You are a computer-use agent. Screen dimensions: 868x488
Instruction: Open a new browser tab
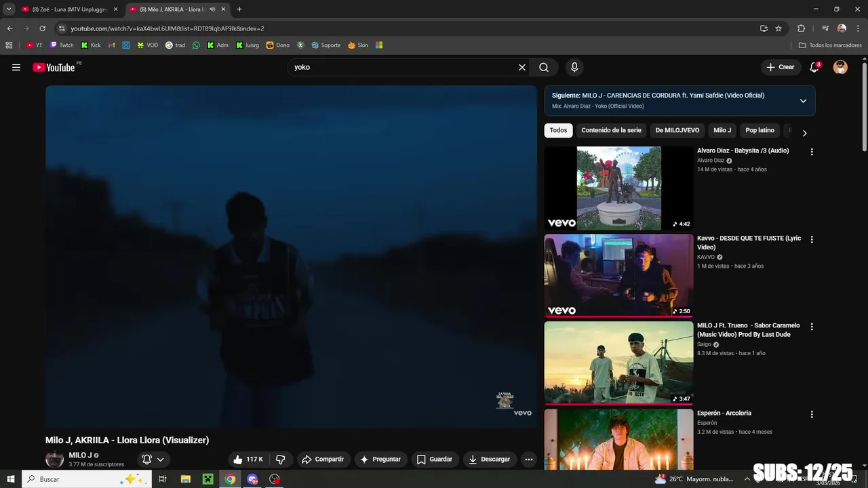pyautogui.click(x=239, y=9)
